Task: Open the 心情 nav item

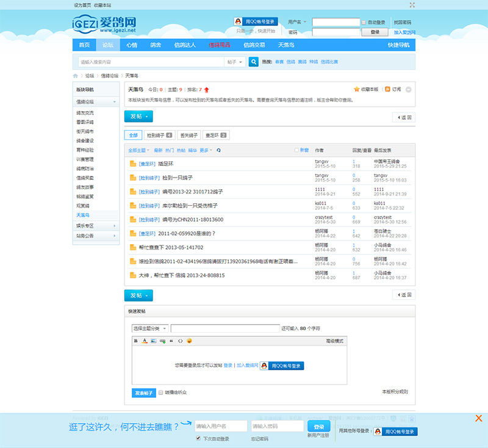Action: click(132, 45)
